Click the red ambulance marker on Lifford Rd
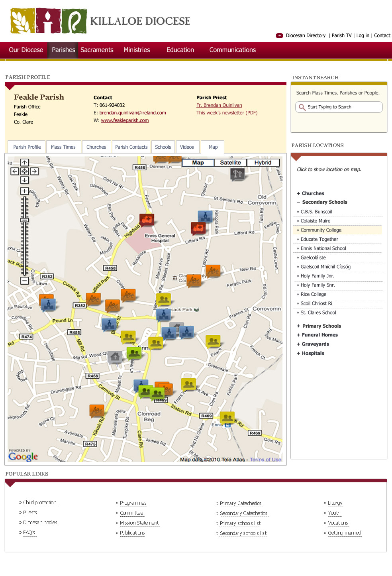 pos(198,228)
